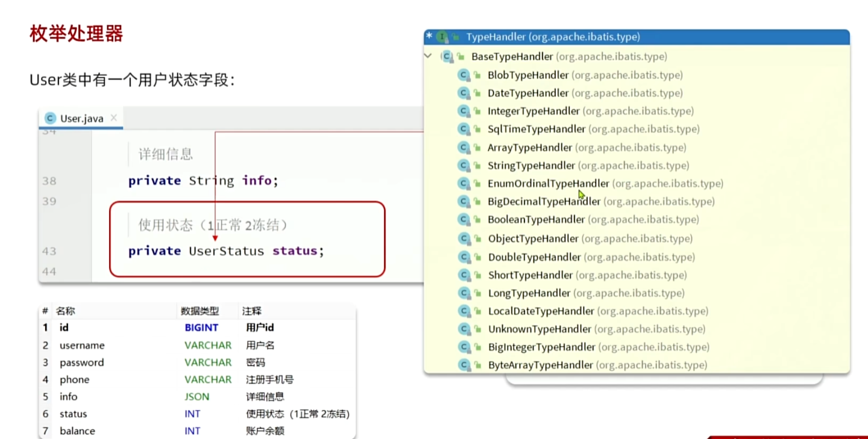Click class icon beside DoubleTypeHandler
Viewport: 868px width, 439px height.
tap(464, 257)
